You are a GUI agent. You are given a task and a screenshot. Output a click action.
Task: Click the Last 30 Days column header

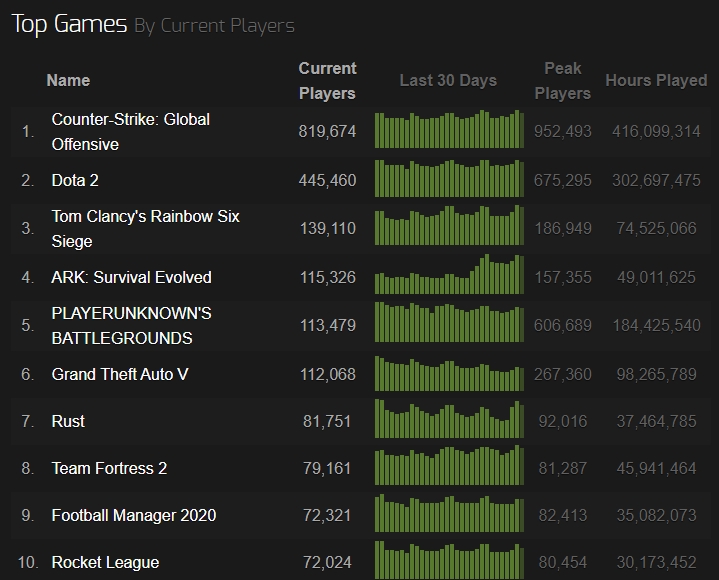(x=448, y=80)
